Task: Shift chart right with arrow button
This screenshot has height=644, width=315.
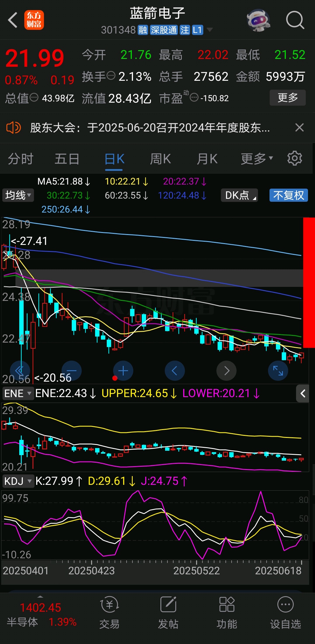Action: pyautogui.click(x=226, y=371)
